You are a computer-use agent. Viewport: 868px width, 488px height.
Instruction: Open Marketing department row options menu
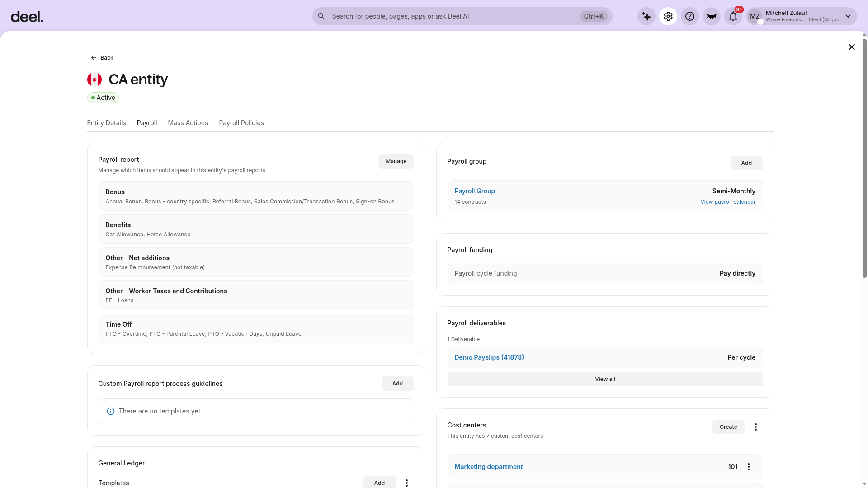point(749,467)
